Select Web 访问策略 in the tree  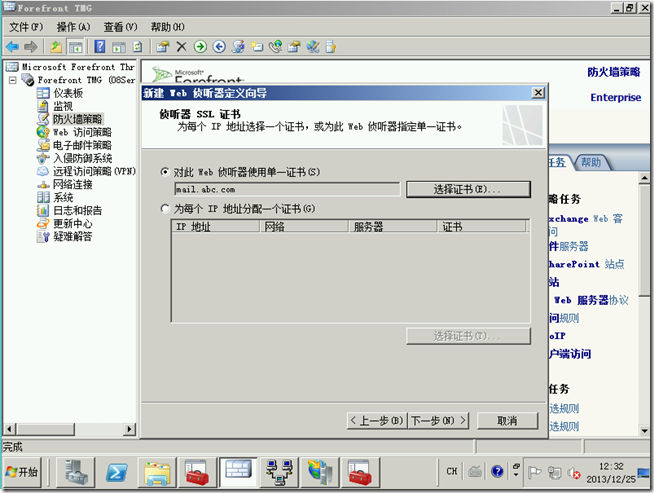[82, 132]
